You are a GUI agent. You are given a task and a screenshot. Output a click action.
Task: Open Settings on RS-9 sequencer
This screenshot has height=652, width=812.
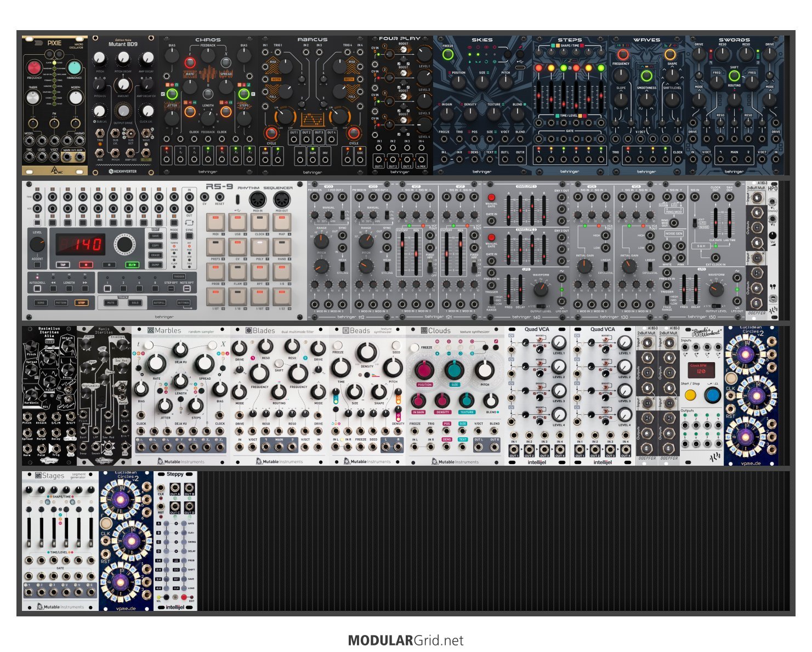point(183,302)
